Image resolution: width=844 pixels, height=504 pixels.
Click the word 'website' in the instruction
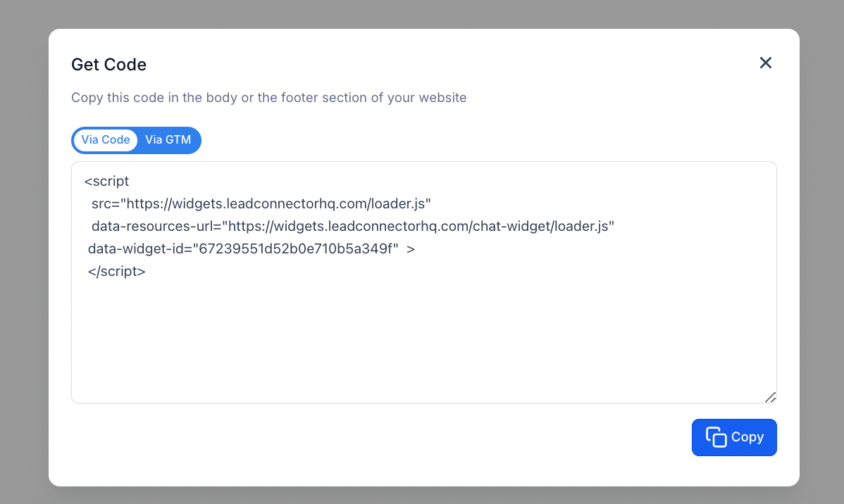coord(442,98)
